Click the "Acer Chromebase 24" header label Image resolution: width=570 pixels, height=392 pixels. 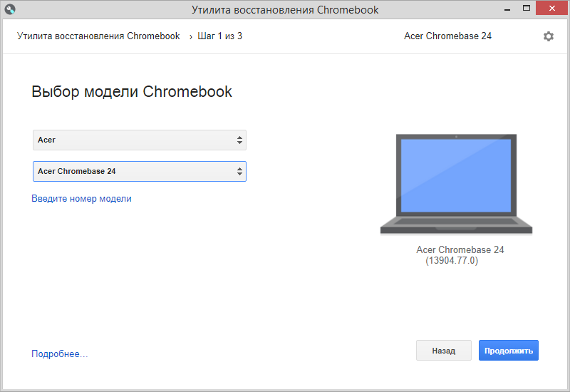click(447, 36)
